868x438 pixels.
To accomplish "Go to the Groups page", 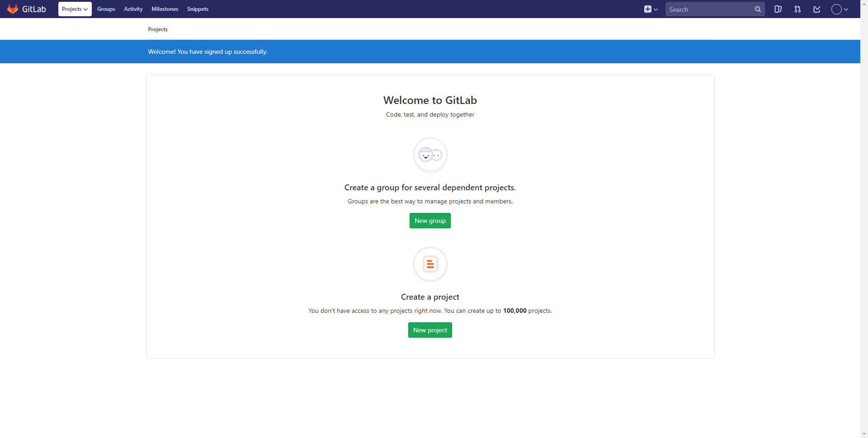I will tap(106, 9).
